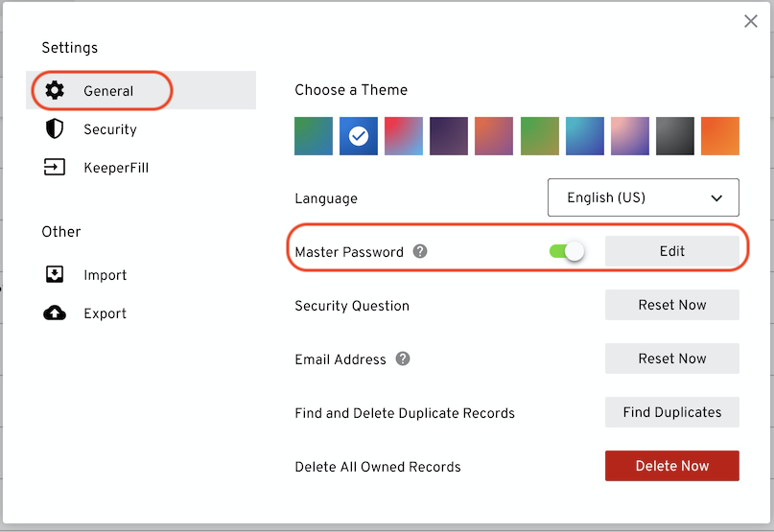774x532 pixels.
Task: Click the Security shield icon
Action: click(x=55, y=128)
